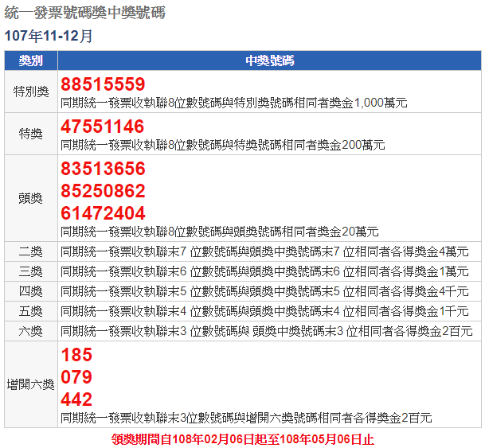Select first prize number 85250862
This screenshot has width=485, height=448.
click(103, 191)
